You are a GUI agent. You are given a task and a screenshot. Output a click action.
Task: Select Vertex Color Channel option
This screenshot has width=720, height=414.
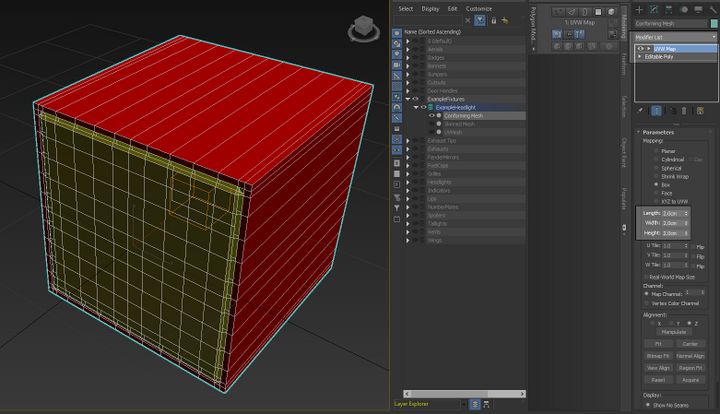[x=647, y=303]
